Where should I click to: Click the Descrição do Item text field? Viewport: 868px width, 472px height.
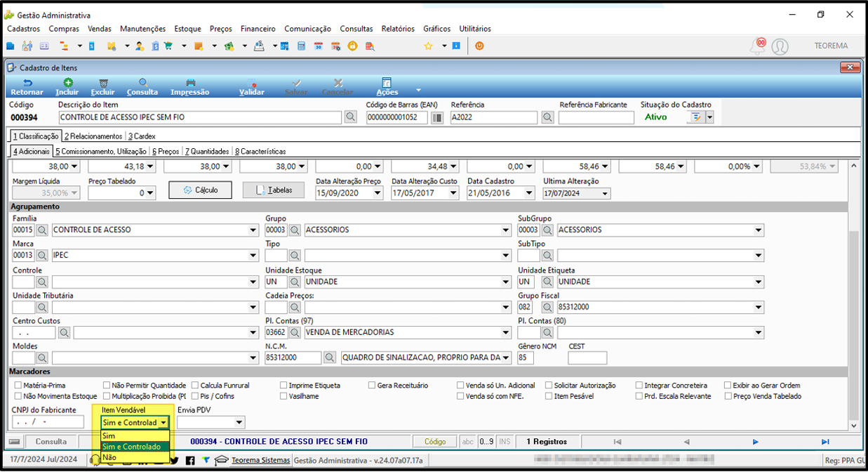(200, 117)
